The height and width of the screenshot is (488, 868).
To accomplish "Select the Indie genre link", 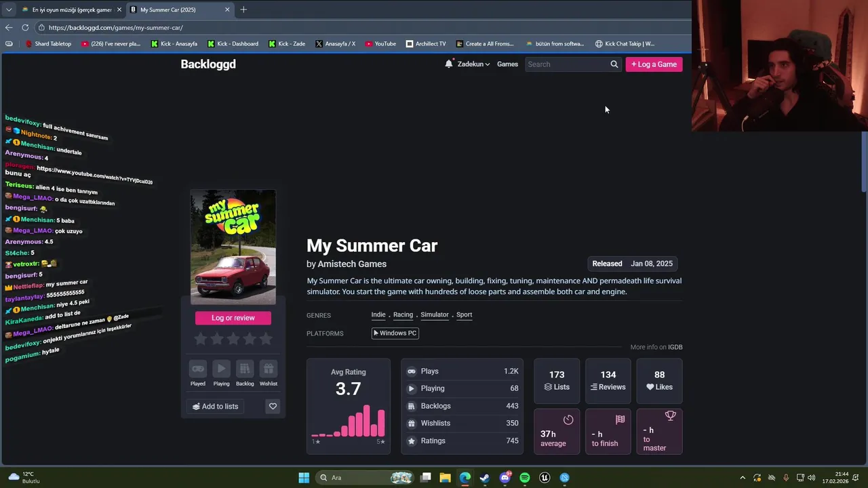I will pos(378,314).
